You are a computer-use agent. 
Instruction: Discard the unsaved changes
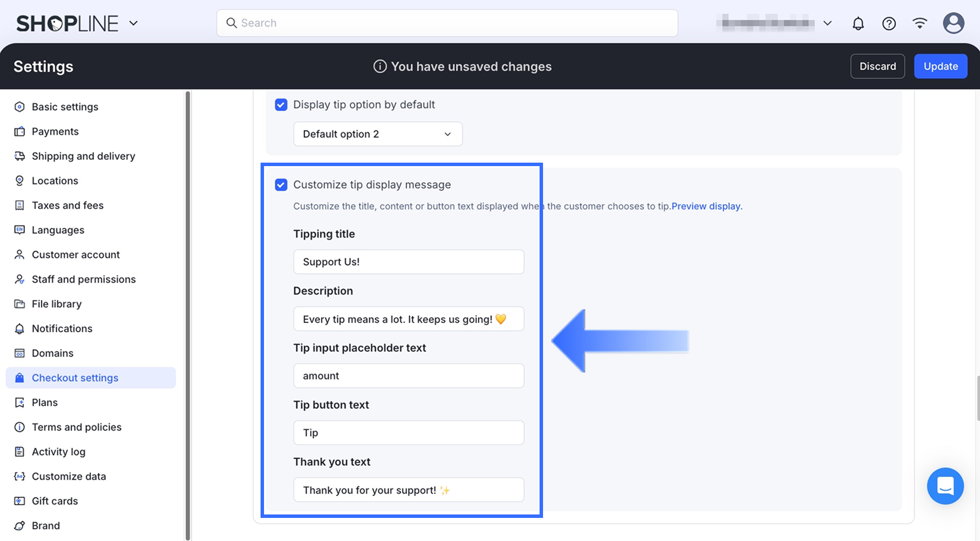pos(877,66)
